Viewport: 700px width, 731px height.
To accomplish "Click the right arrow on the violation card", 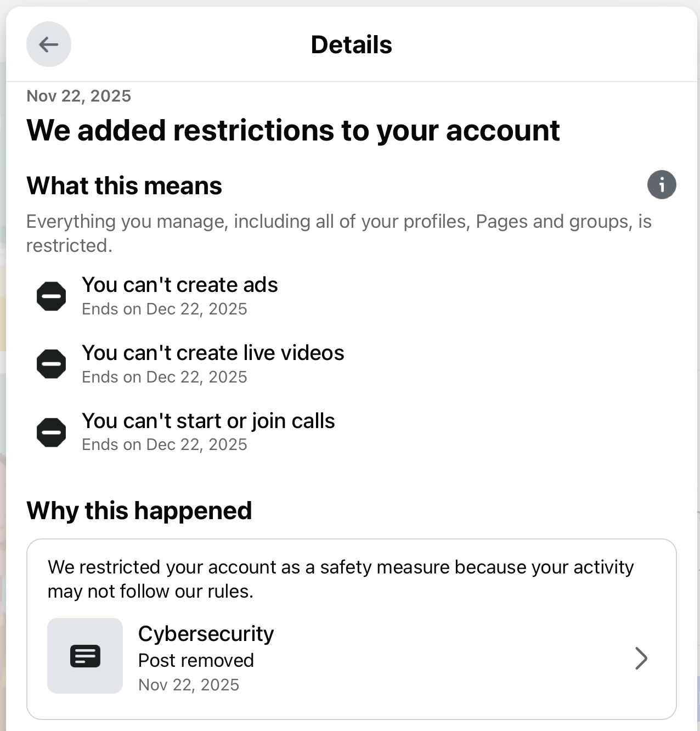I will pos(640,659).
